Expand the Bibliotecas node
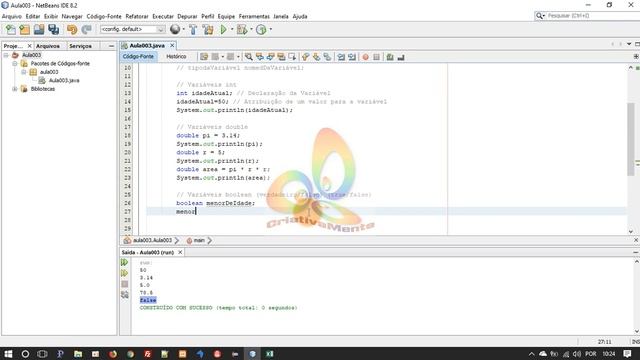The width and height of the screenshot is (640, 360). click(x=15, y=89)
